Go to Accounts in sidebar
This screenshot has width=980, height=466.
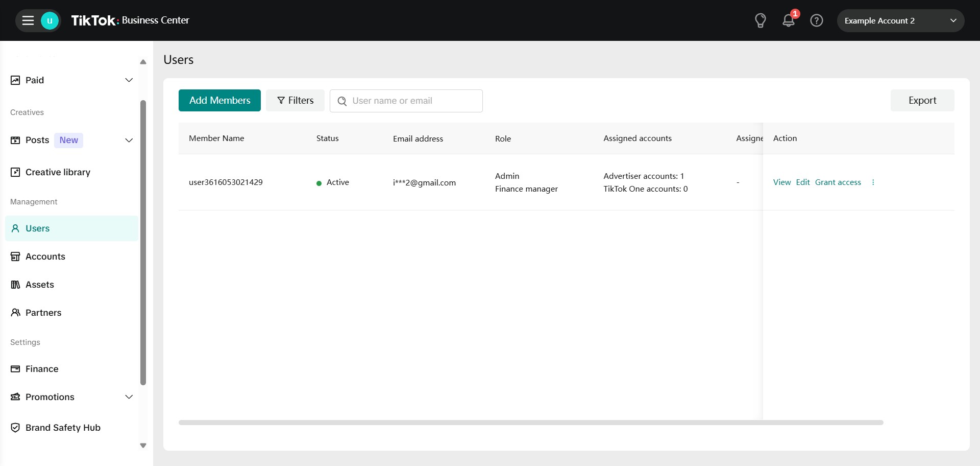click(45, 257)
